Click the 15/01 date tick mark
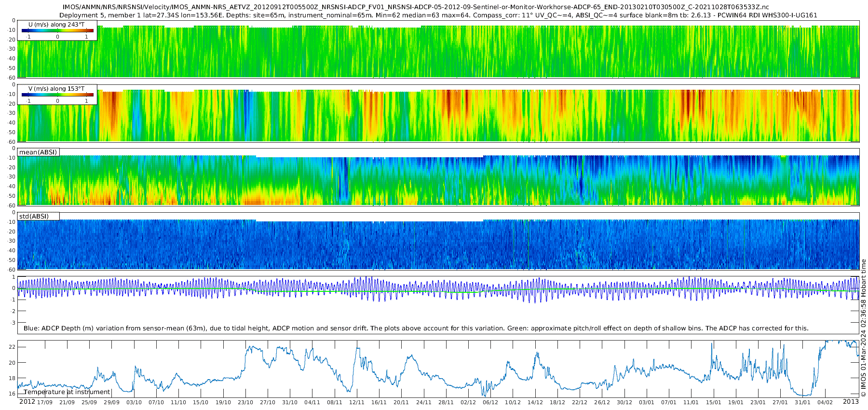 point(714,402)
